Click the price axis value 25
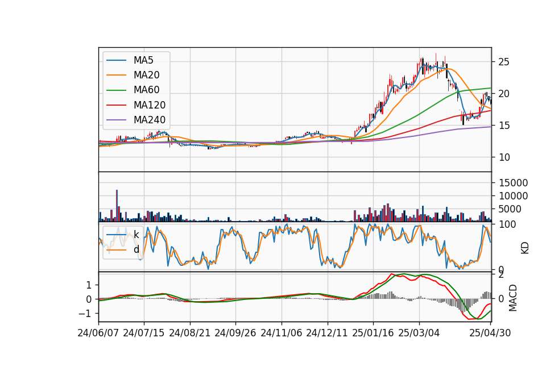Viewport: 546px width, 392px height. point(504,62)
